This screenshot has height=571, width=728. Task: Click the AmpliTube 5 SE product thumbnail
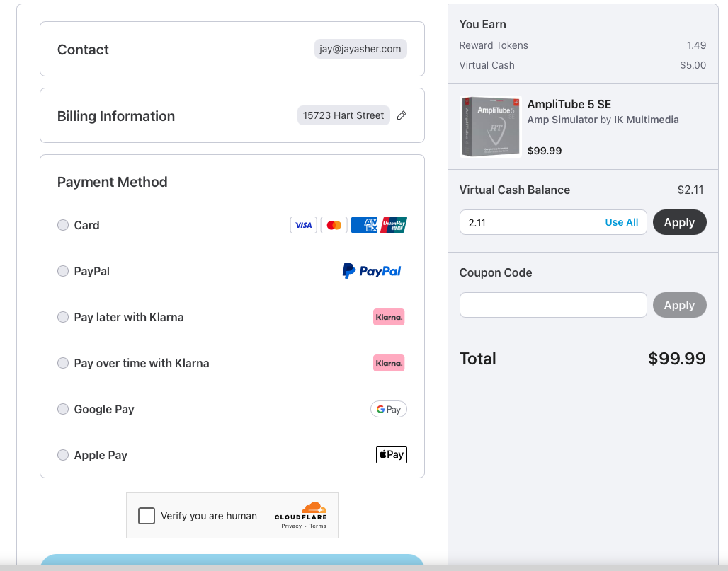[x=490, y=127]
